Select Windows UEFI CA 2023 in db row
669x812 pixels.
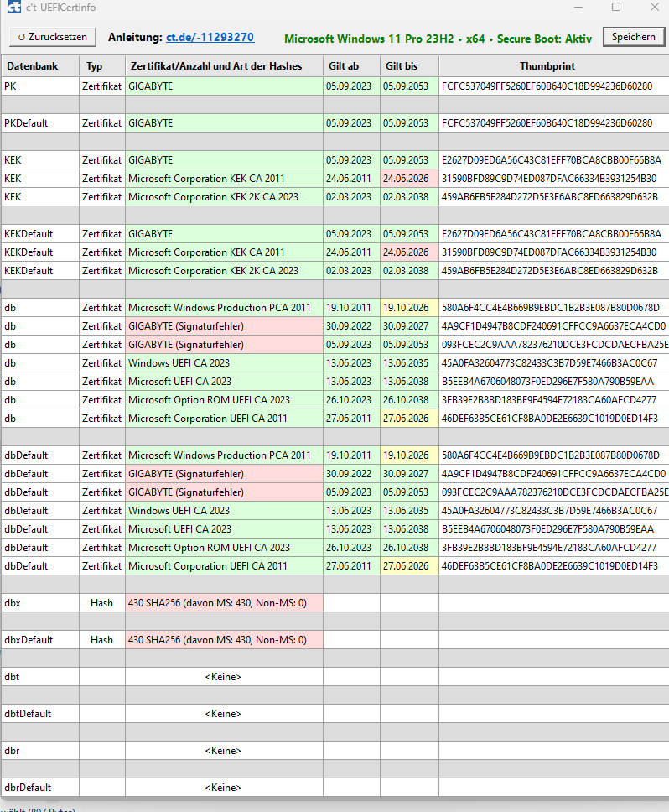224,363
